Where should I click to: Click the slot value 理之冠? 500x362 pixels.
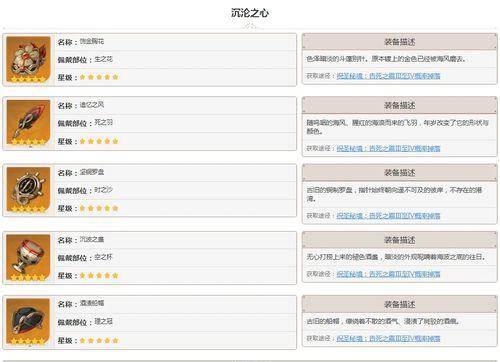[x=103, y=322]
